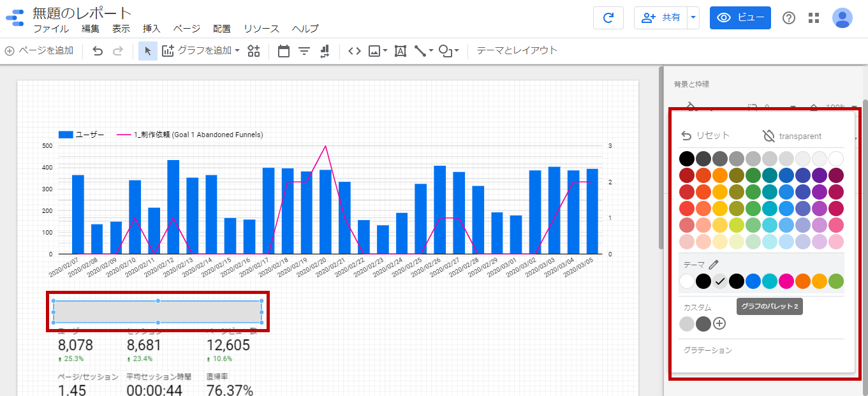Open the account avatar menu
Image resolution: width=868 pixels, height=396 pixels.
pos(842,18)
